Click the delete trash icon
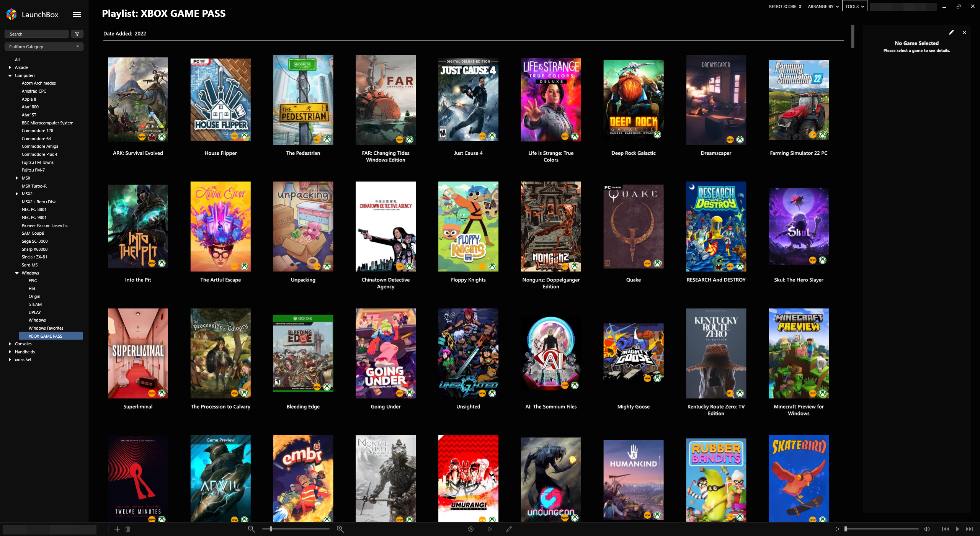980x536 pixels. point(128,529)
